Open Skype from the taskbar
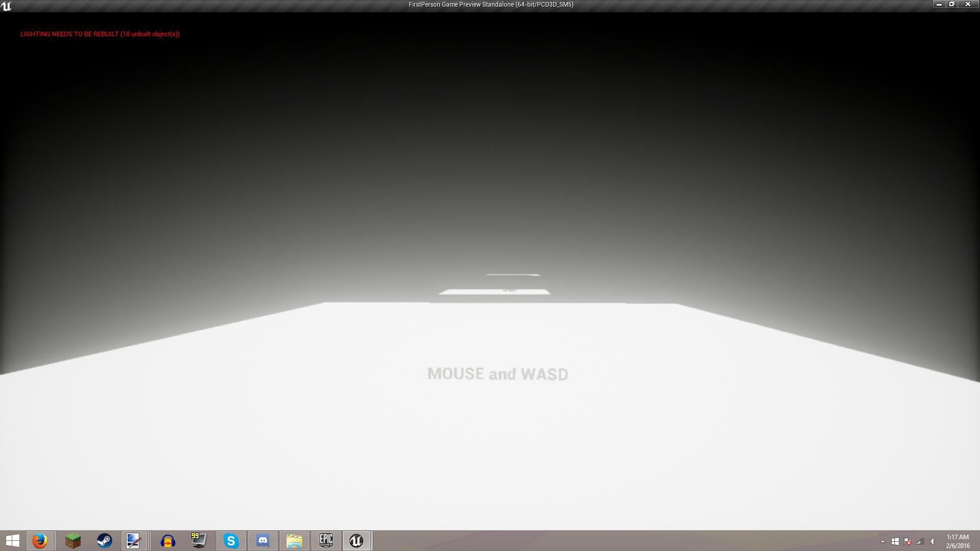980x551 pixels. pos(231,540)
